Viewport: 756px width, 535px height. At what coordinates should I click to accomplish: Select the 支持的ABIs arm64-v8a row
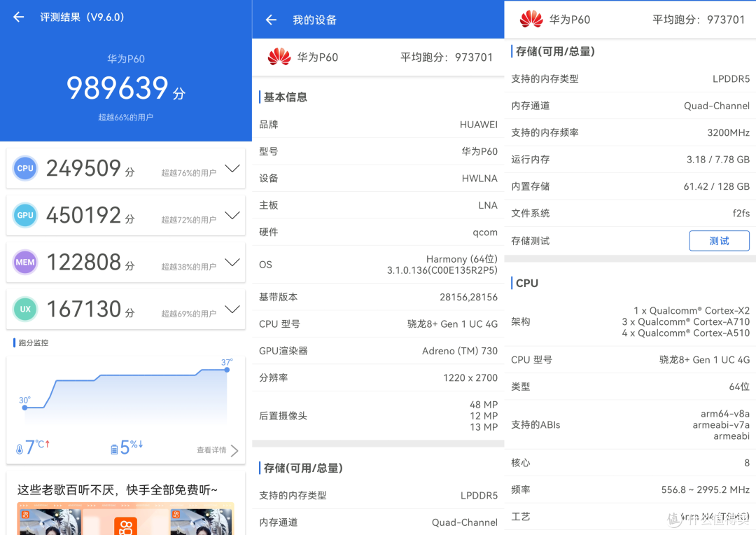630,425
